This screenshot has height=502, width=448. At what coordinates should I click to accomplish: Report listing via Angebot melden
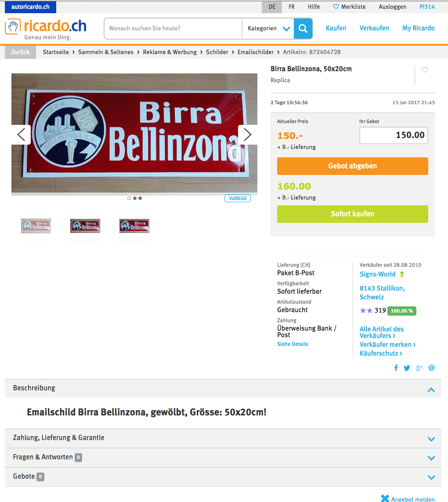408,499
